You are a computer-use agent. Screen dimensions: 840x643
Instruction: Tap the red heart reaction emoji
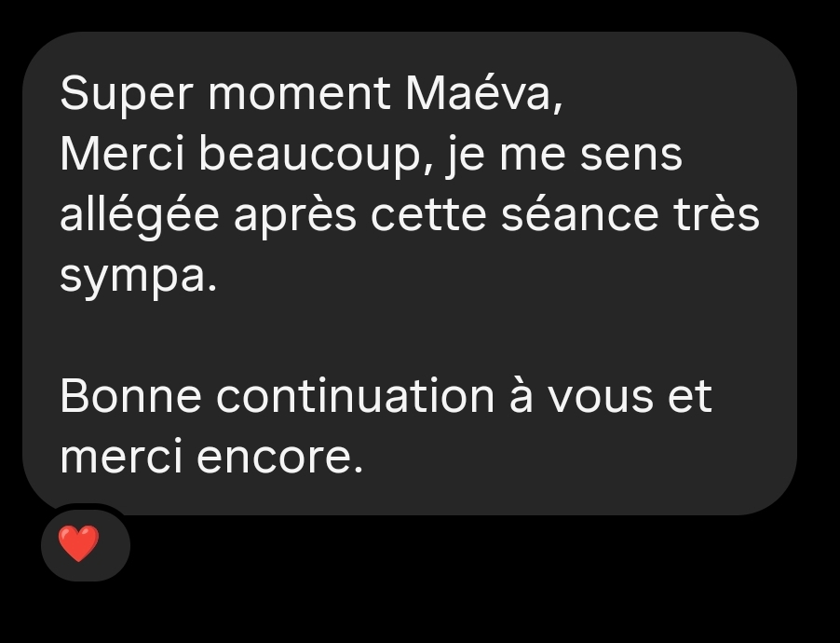pos(78,543)
